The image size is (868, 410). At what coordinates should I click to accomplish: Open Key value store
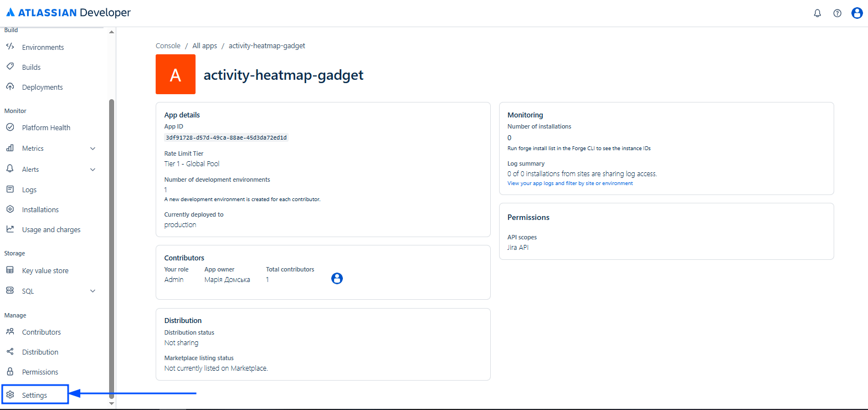(45, 271)
